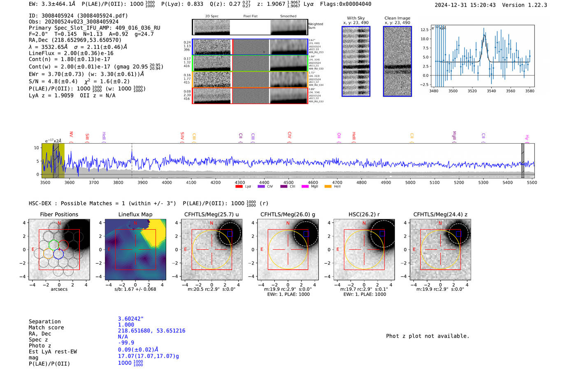Image resolution: width=576 pixels, height=392 pixels.
Task: Click the 'LineFlux = 2.00(±0.36)e-16' line
Action: [71, 53]
